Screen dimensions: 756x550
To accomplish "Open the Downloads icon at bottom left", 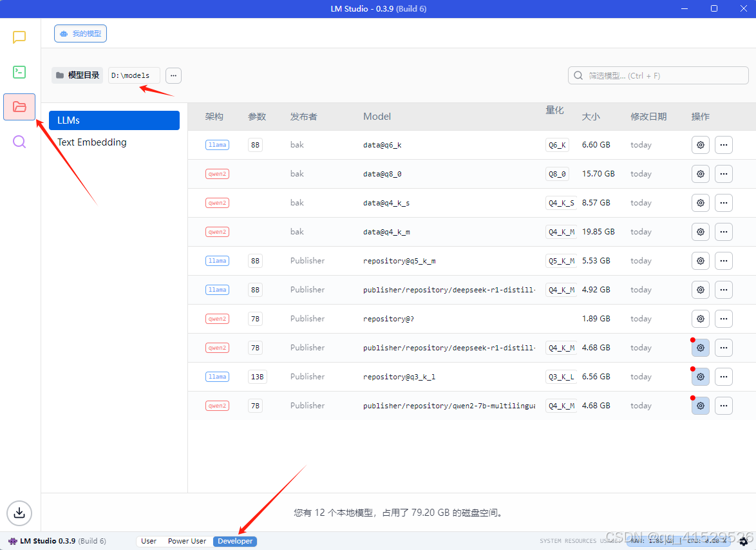I will [19, 513].
